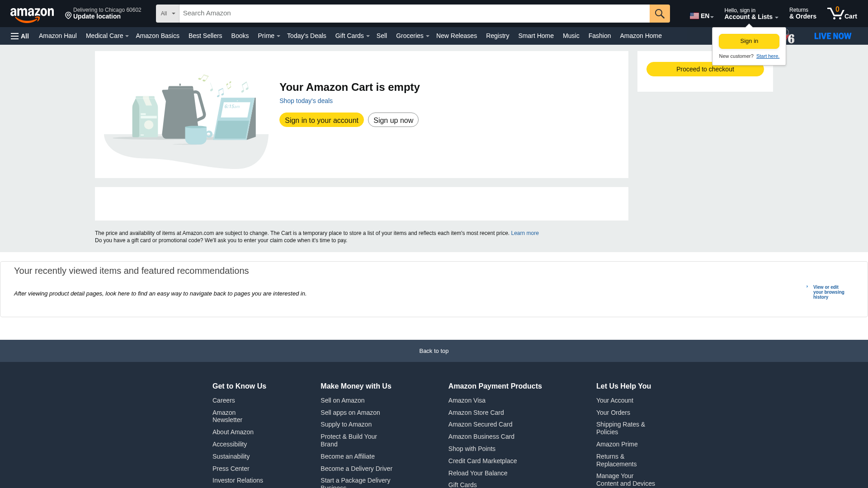
Task: Click Become an Affiliate
Action: coord(348,456)
